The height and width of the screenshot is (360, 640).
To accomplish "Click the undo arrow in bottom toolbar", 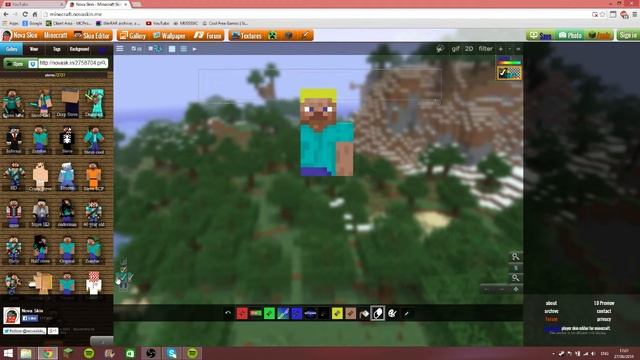I will [x=228, y=313].
